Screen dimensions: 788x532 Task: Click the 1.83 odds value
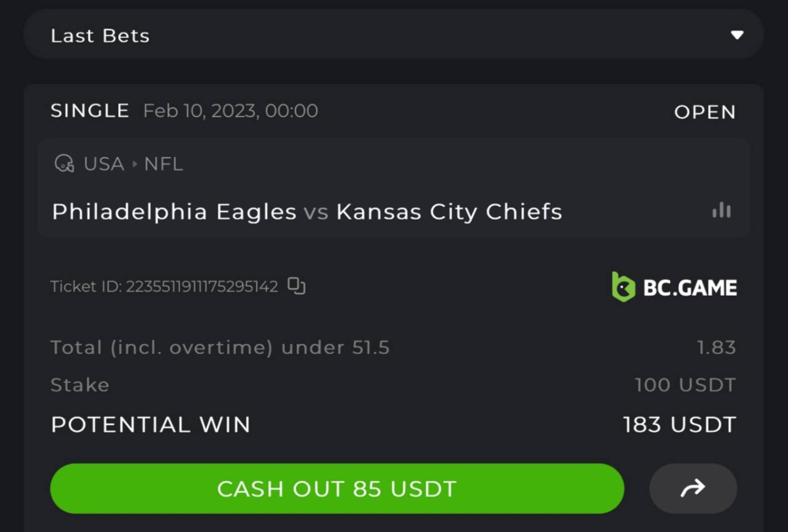(716, 347)
